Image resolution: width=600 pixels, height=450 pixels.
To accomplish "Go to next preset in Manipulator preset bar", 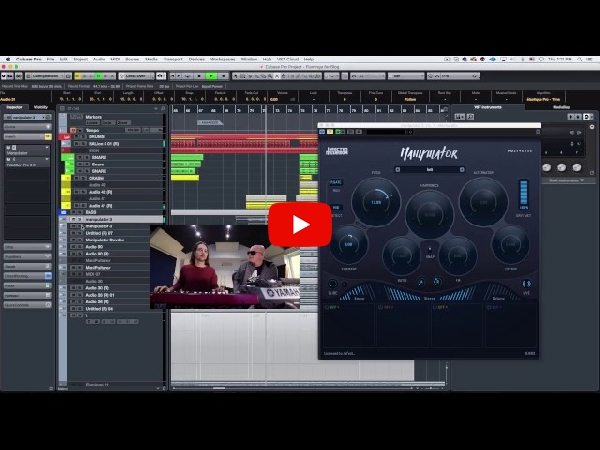I will (x=462, y=170).
